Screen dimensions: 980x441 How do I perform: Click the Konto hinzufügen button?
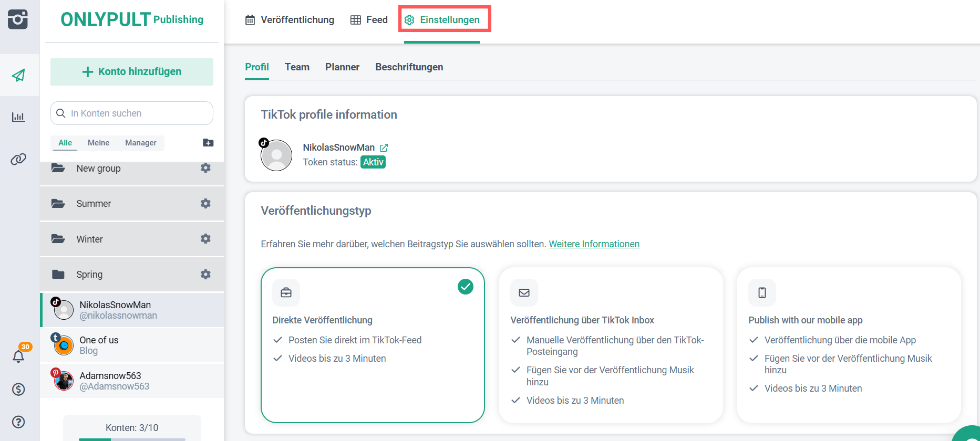pyautogui.click(x=132, y=72)
